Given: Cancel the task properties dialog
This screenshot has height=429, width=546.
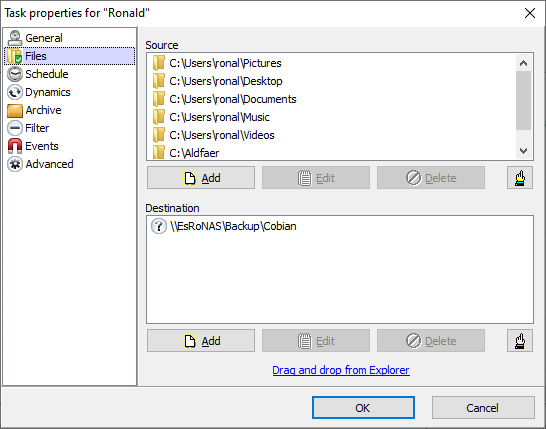Looking at the screenshot, I should (x=483, y=407).
